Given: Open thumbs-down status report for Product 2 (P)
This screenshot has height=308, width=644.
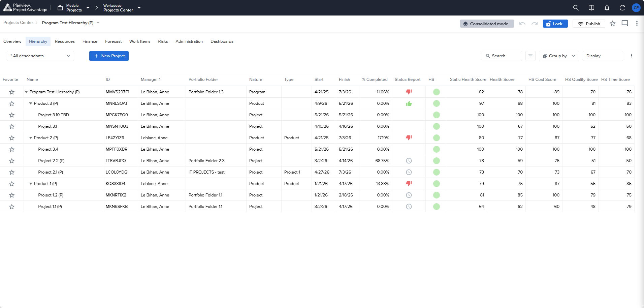Looking at the screenshot, I should coord(409,137).
